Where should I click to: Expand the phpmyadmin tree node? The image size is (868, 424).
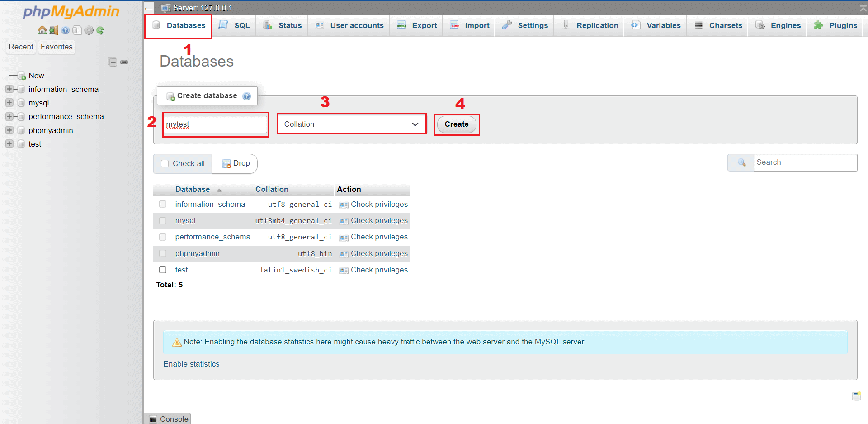(x=10, y=130)
